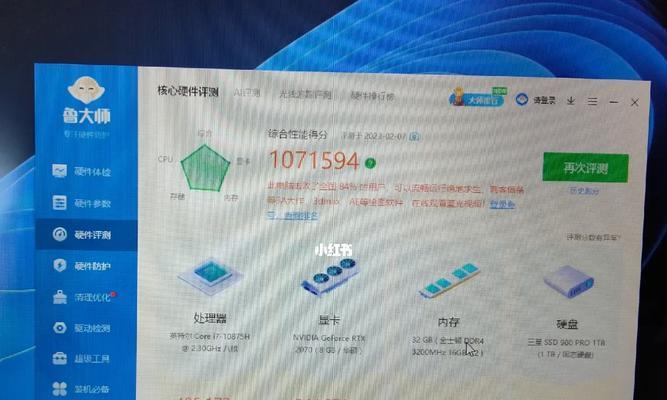The image size is (667, 400).
Task: Switch to the 核心硬件评测 tab
Action: point(188,91)
